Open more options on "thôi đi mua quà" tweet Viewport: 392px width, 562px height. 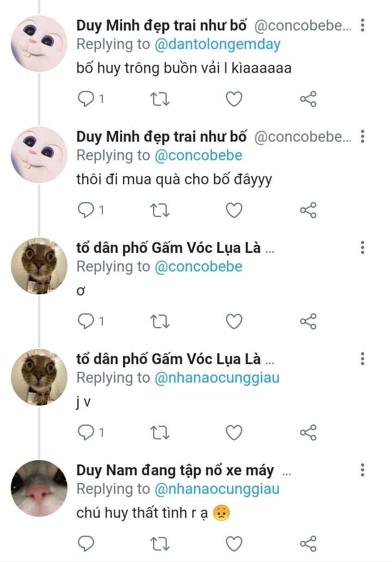coord(363,136)
